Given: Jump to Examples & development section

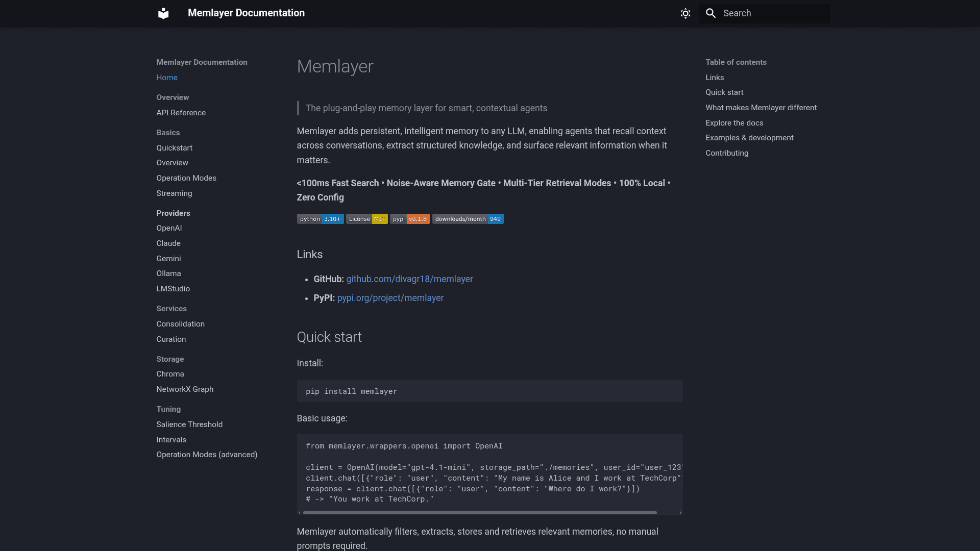Looking at the screenshot, I should (x=749, y=138).
